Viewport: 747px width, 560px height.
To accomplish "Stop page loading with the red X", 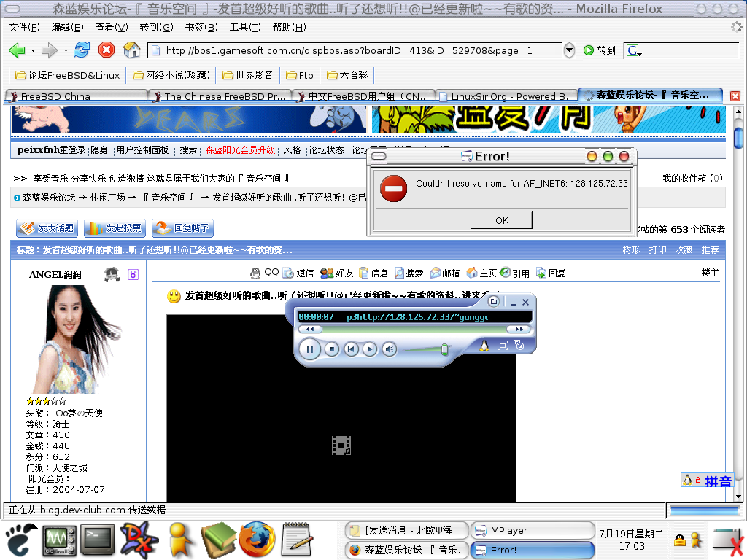I will (x=107, y=50).
